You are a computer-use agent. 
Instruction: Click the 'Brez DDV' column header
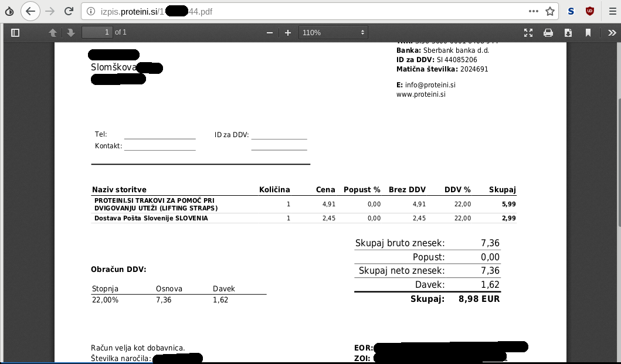pos(407,189)
